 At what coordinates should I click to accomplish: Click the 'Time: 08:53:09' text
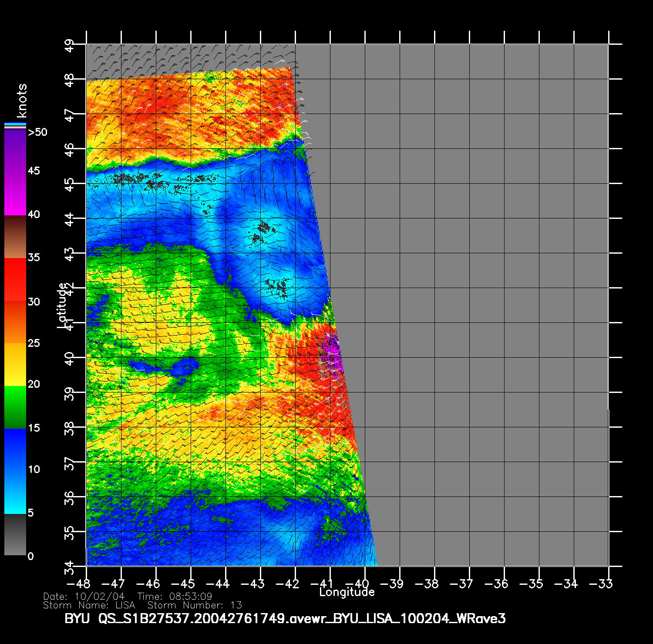coord(175,596)
